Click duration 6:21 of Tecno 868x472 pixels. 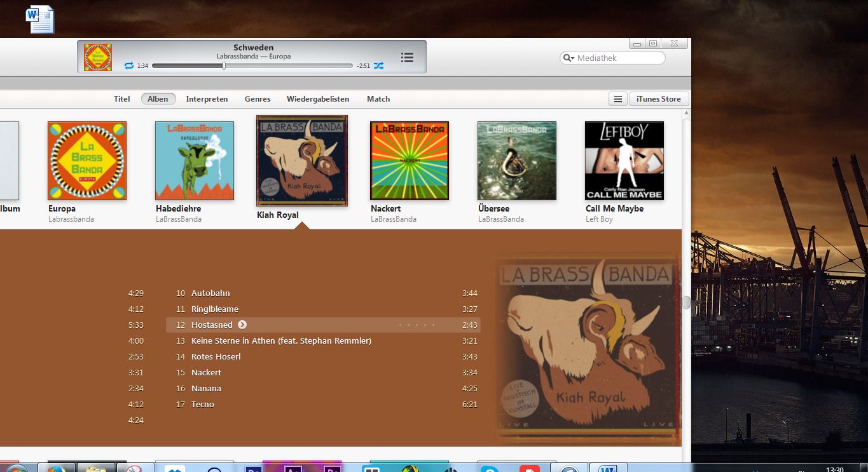pos(470,404)
